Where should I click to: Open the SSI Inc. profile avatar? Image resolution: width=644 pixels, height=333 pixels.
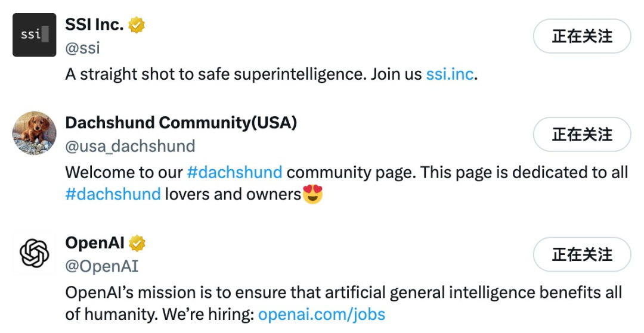pos(35,35)
